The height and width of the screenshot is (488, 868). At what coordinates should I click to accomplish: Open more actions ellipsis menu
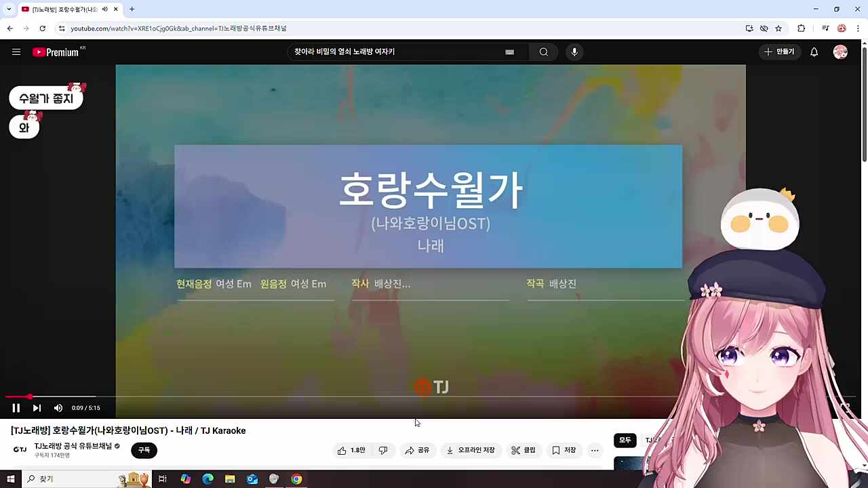click(x=595, y=451)
